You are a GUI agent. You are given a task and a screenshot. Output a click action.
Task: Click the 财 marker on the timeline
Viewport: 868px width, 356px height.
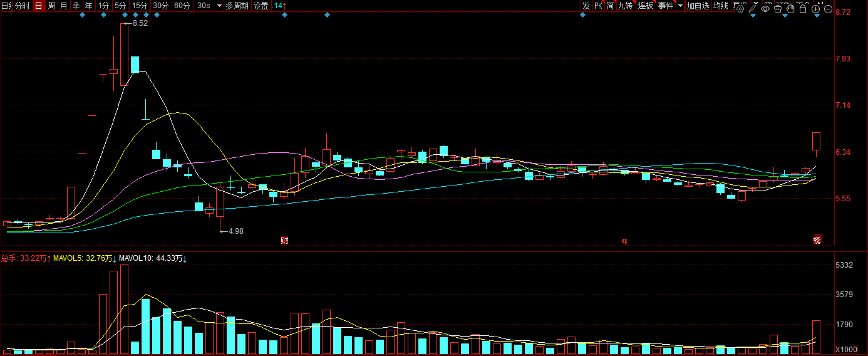284,241
